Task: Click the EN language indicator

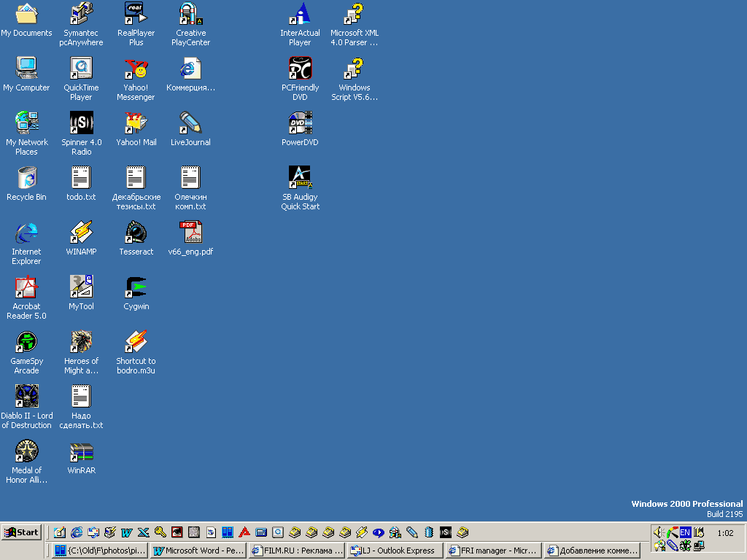Action: [x=685, y=532]
